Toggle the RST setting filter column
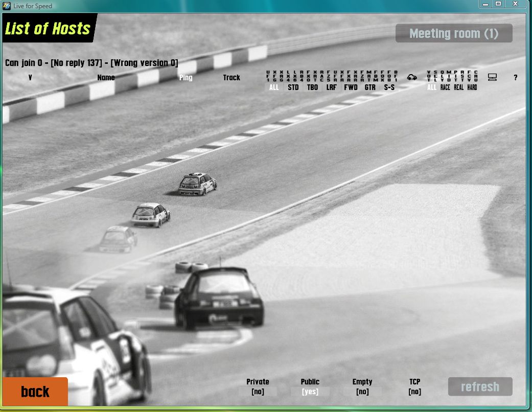Viewport: 532px width, 412px height. coord(462,76)
